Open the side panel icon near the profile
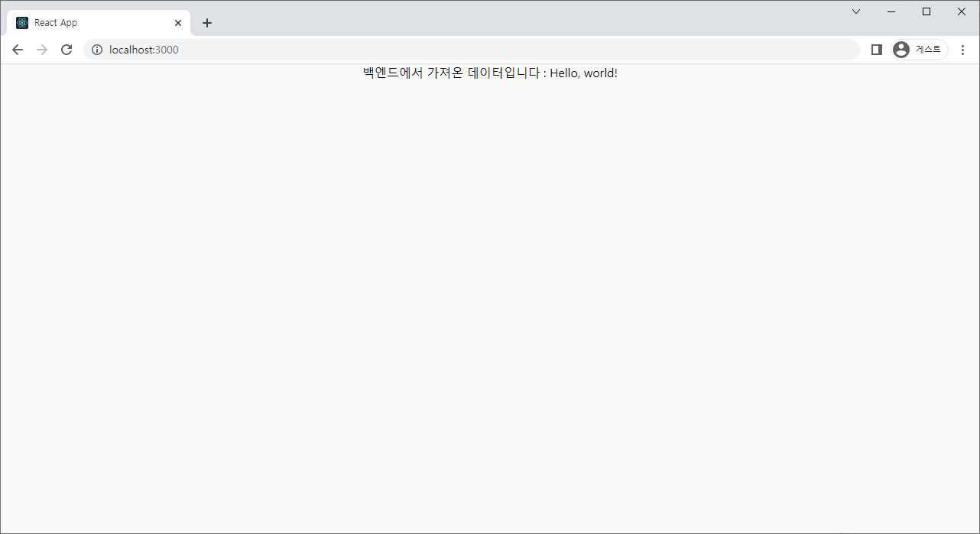 point(876,49)
